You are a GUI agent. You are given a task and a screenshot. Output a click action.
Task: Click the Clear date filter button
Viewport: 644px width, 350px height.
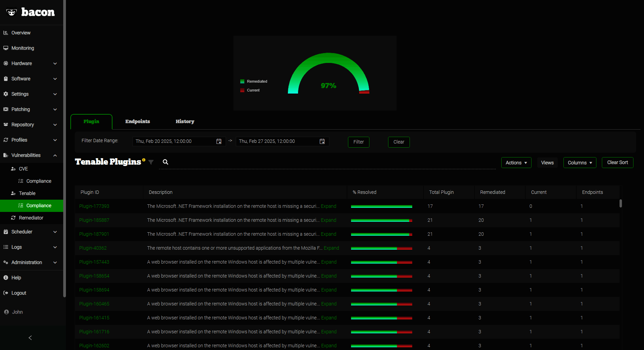399,142
